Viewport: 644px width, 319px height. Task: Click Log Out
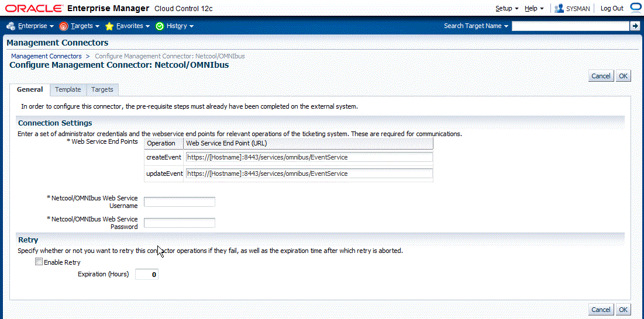pyautogui.click(x=612, y=8)
